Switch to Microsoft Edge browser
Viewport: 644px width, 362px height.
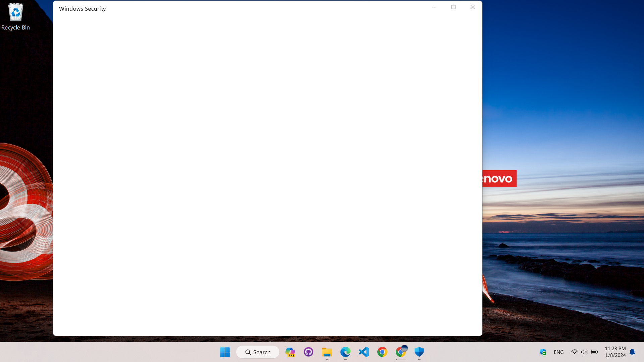(x=345, y=352)
